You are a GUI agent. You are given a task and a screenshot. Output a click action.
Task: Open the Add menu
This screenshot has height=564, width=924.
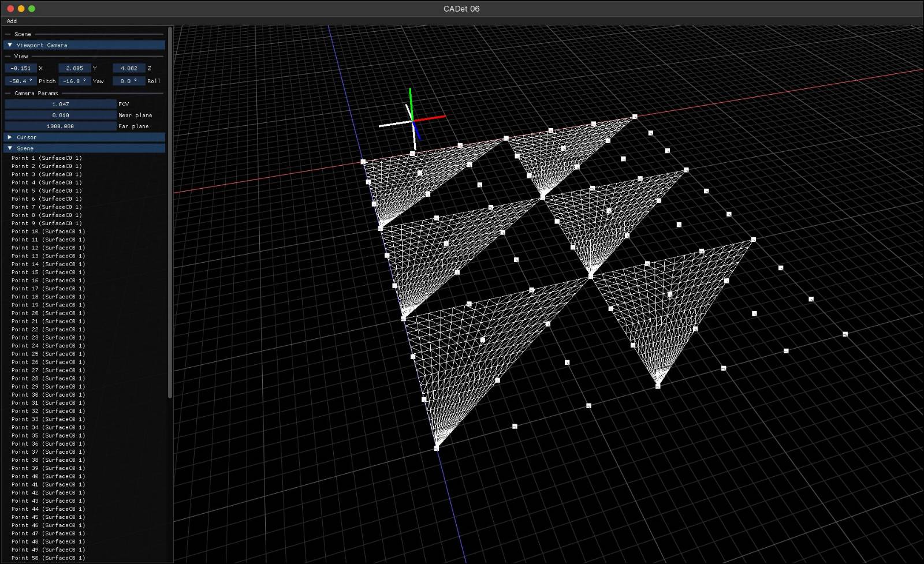[x=12, y=21]
